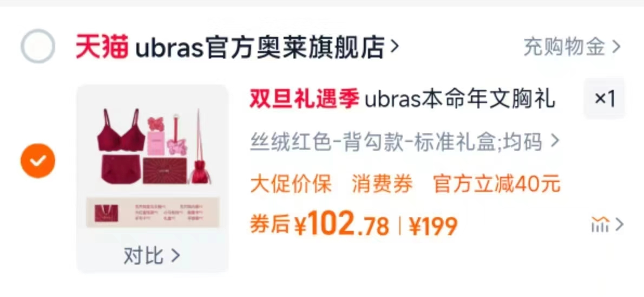View 券后 ¥102.78 price details
The height and width of the screenshot is (297, 644).
319,224
